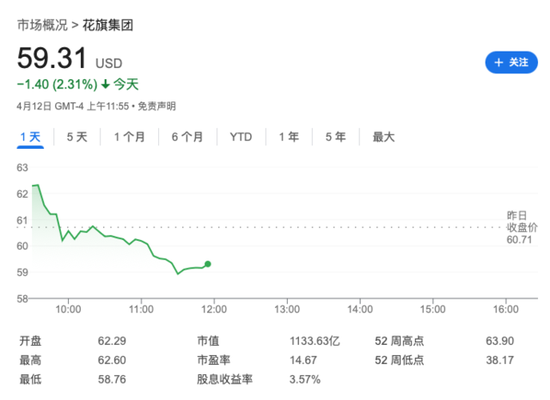Select the 1 天 tab

coord(31,137)
